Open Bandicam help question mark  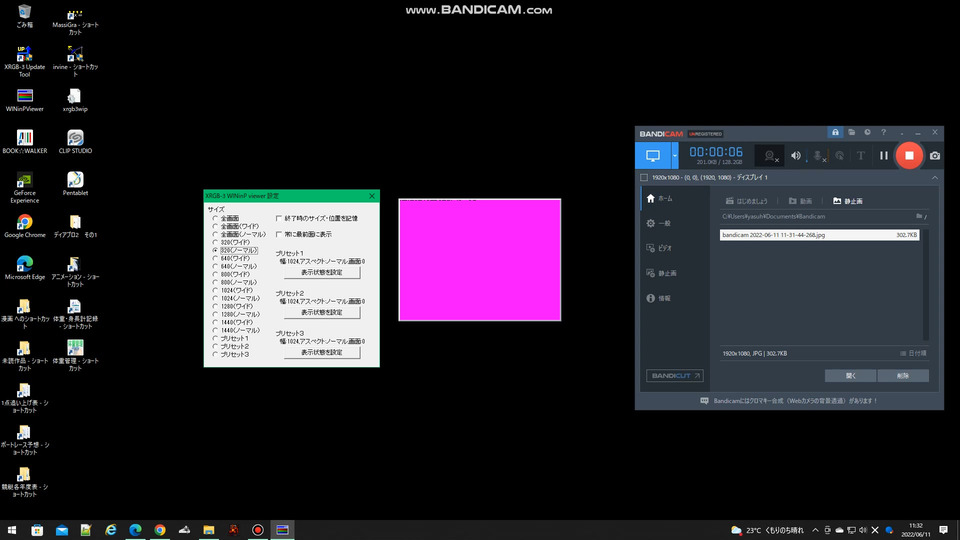[883, 133]
